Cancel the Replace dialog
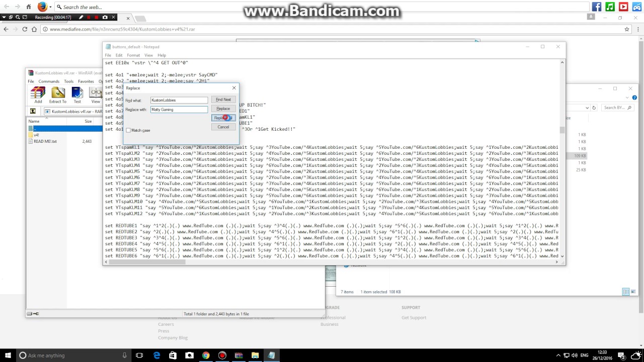The image size is (644, 362). point(223,127)
